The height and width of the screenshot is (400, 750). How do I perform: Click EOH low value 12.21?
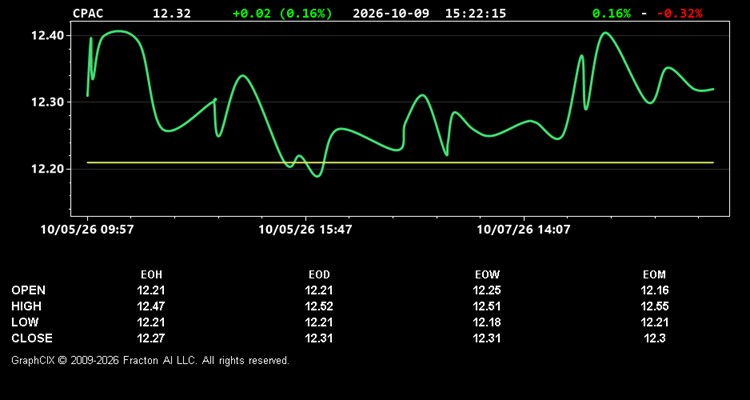point(151,322)
